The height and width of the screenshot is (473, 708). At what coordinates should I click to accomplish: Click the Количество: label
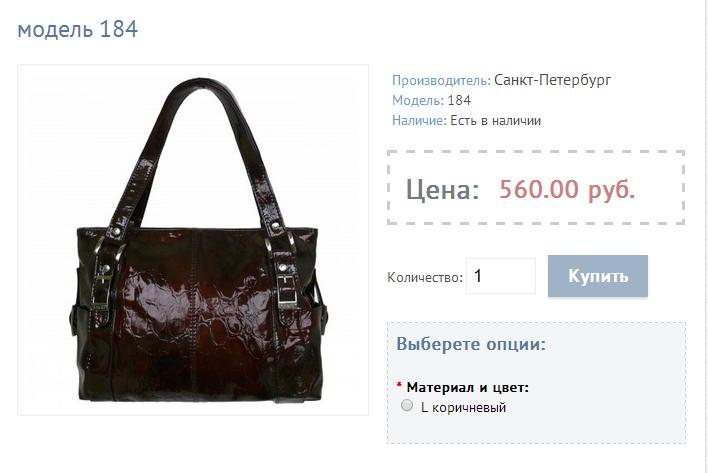(x=425, y=277)
